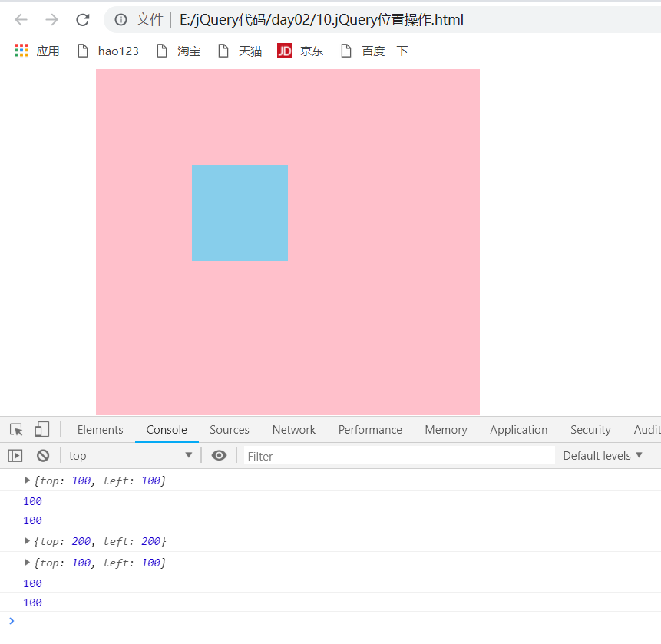Switch to the Application tab

tap(518, 430)
